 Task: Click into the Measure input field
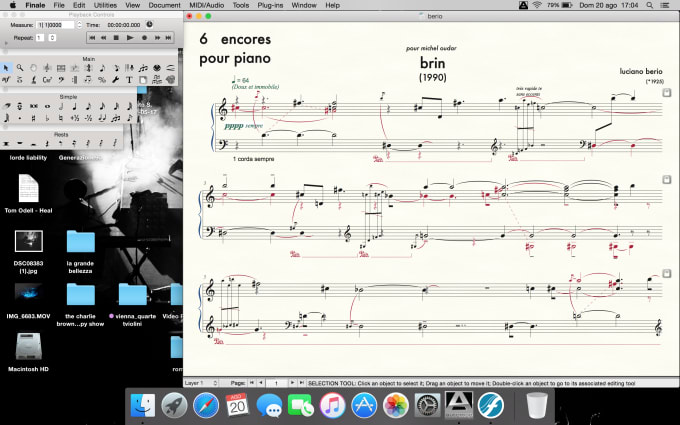(x=56, y=25)
